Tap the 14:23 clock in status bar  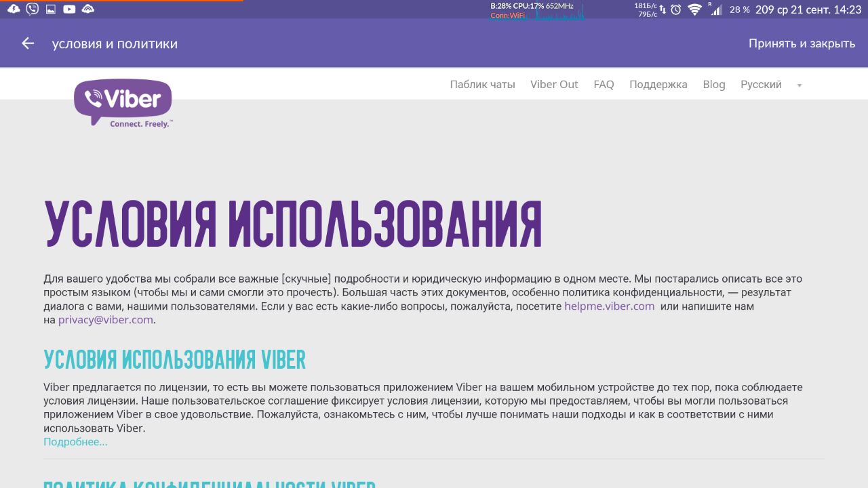click(847, 9)
